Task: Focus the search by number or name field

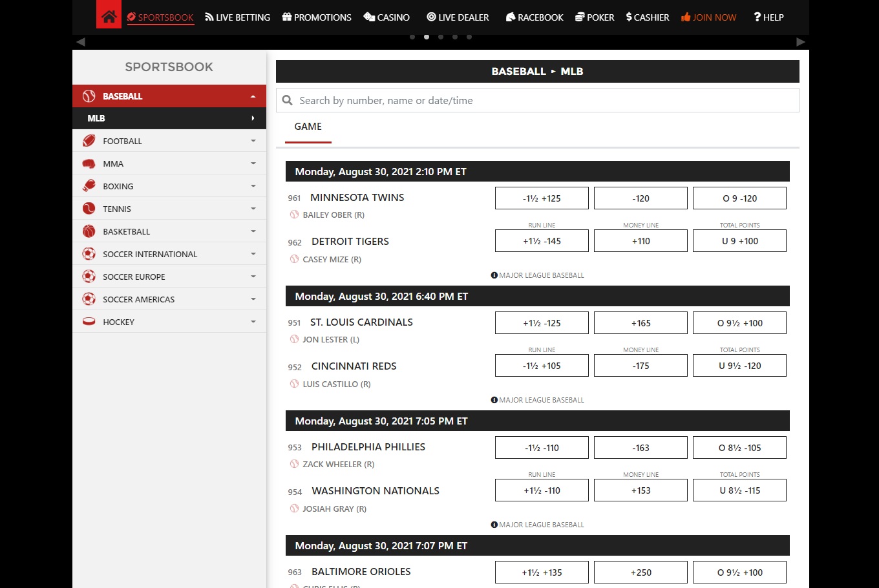Action: [538, 100]
